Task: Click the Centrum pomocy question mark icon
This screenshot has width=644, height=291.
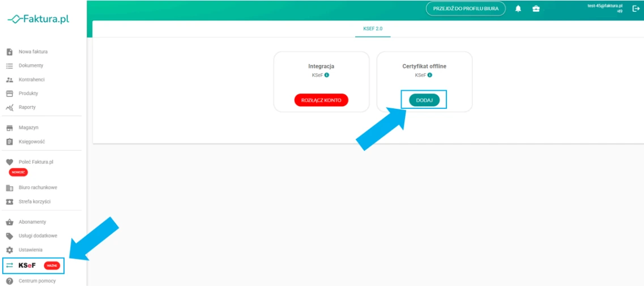Action: click(x=10, y=281)
